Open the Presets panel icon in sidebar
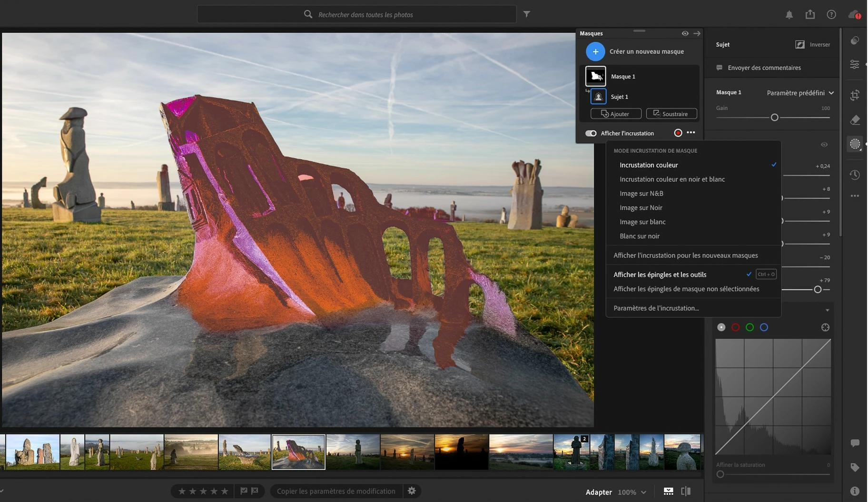The image size is (868, 502). click(855, 40)
